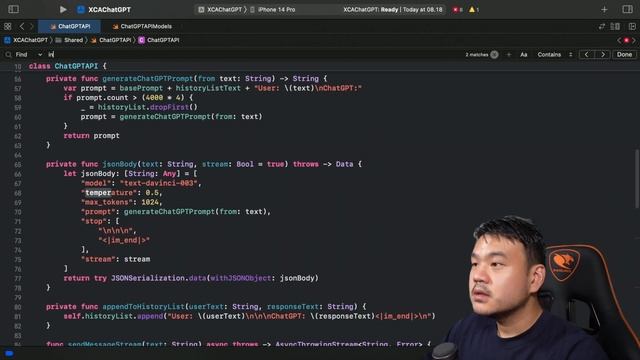Click XCAChatGPT in the jump bar
This screenshot has height=360, width=640.
point(26,40)
